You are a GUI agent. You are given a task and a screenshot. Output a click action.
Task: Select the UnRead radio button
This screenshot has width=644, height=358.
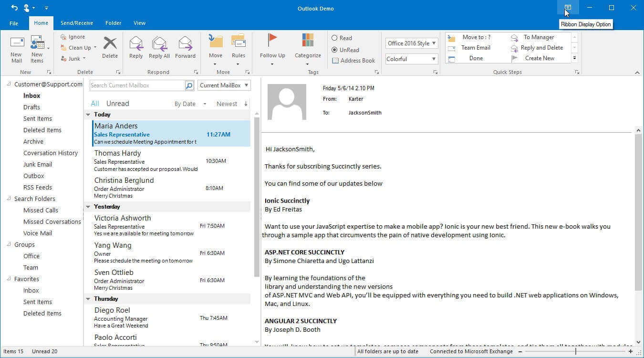coord(335,50)
